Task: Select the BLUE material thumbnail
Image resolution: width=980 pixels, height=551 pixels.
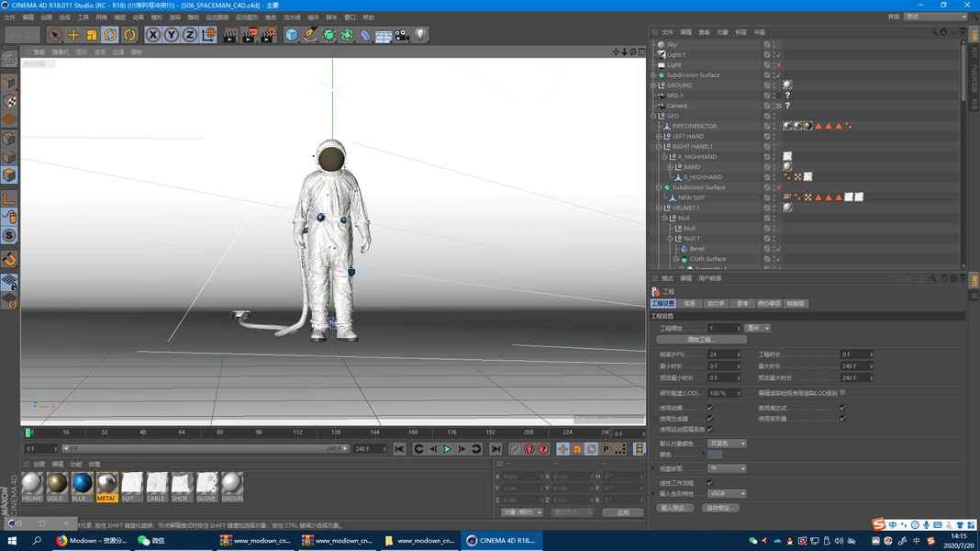Action: click(82, 484)
